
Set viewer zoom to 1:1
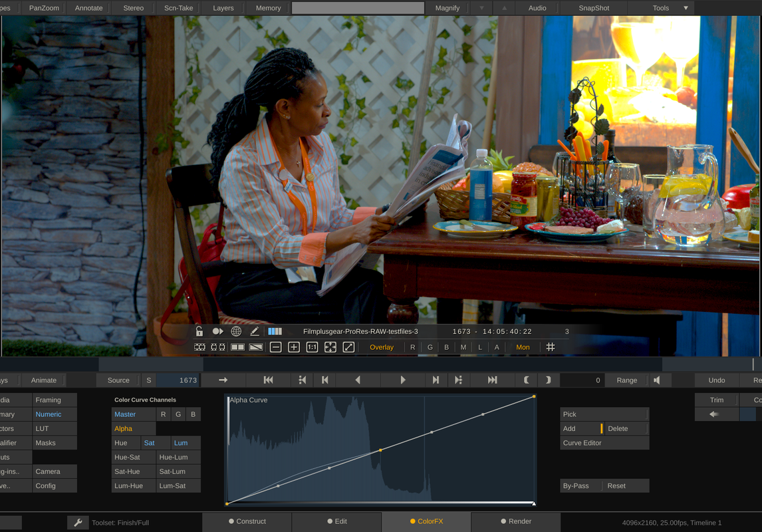(x=312, y=347)
